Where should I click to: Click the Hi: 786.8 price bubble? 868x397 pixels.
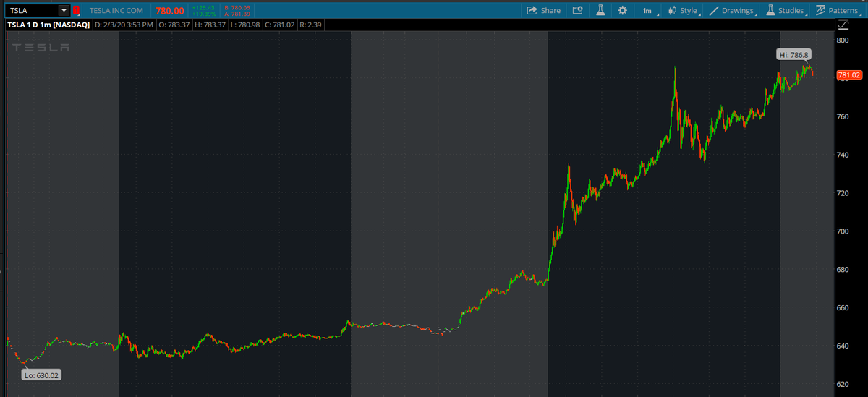795,54
